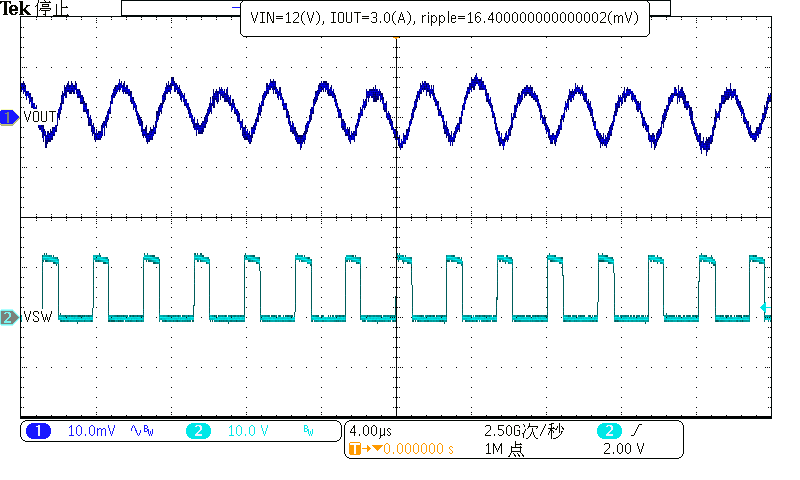
Task: Click the 4.00µs horizontal timebase readout
Action: (371, 431)
